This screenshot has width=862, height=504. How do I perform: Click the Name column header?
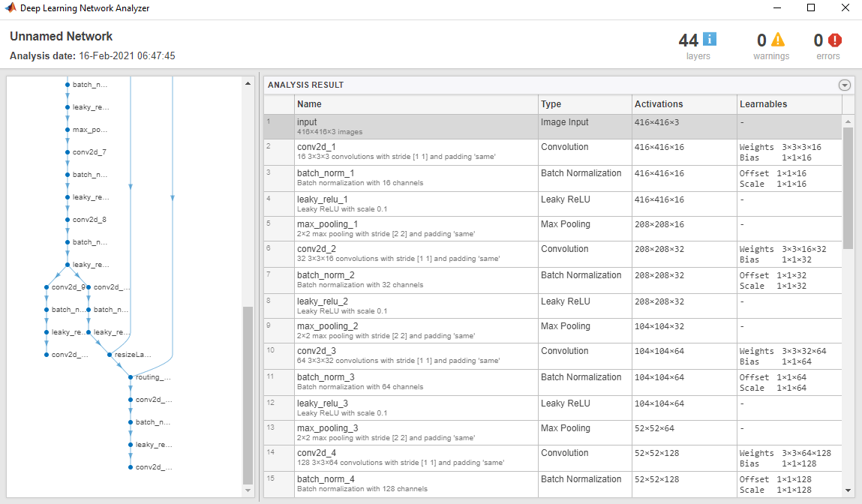pos(416,104)
